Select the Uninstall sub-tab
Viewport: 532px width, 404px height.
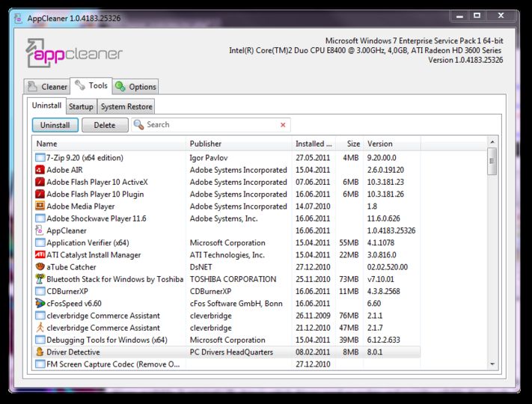click(x=46, y=105)
